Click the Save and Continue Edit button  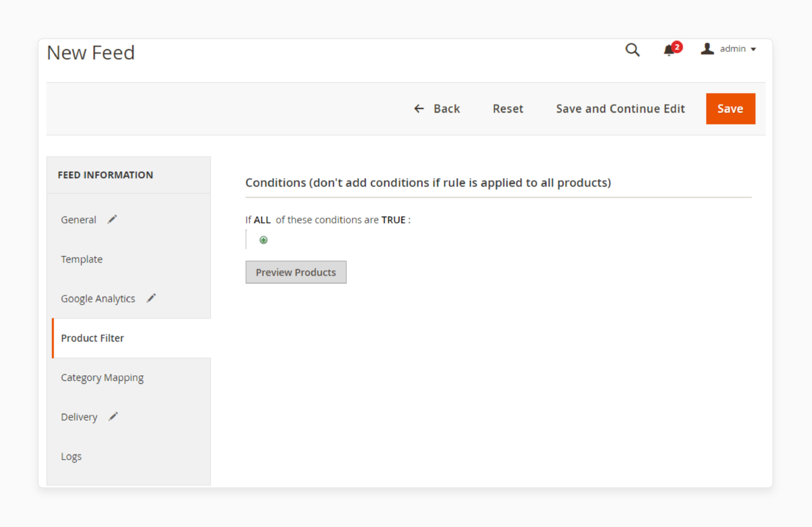pyautogui.click(x=620, y=108)
